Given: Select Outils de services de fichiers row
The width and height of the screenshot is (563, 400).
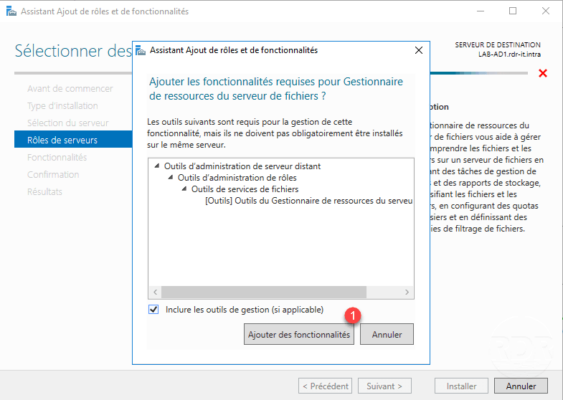Looking at the screenshot, I should pos(245,189).
